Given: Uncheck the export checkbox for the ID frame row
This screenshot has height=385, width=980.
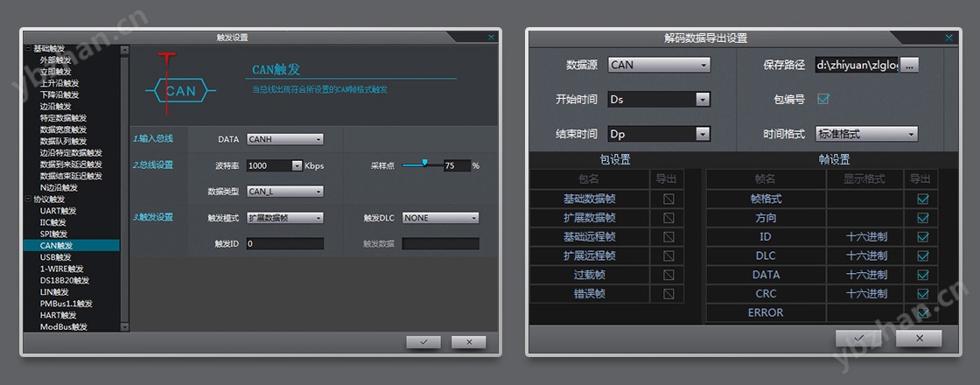Looking at the screenshot, I should [x=922, y=237].
